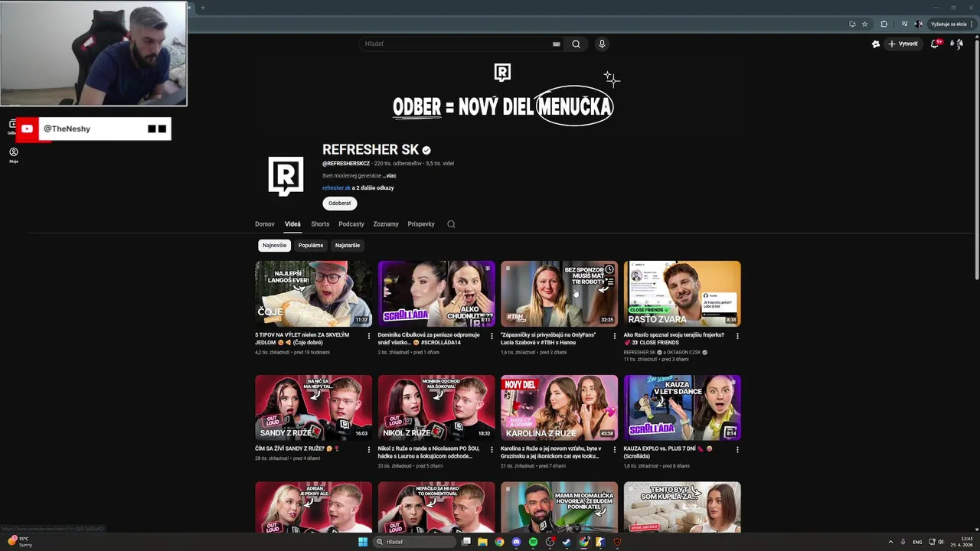Open the Moje sidebar icon
Viewport: 980px width, 551px height.
[x=14, y=155]
